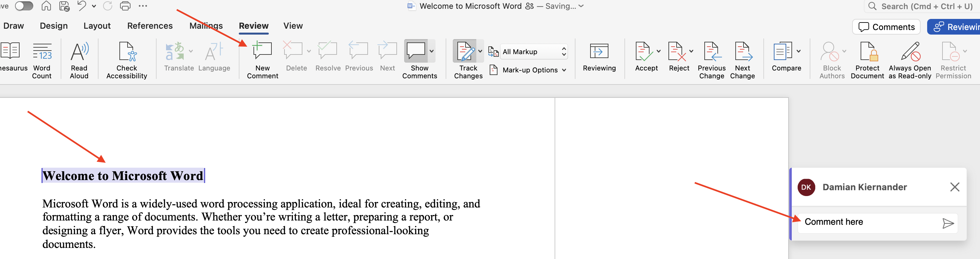Image resolution: width=980 pixels, height=259 pixels.
Task: Click the Search field in title bar
Action: (x=922, y=7)
